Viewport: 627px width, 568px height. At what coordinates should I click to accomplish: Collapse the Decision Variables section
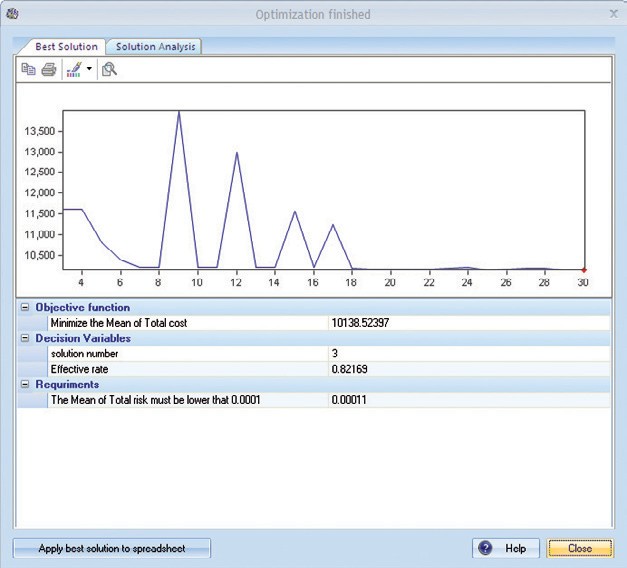pyautogui.click(x=25, y=338)
